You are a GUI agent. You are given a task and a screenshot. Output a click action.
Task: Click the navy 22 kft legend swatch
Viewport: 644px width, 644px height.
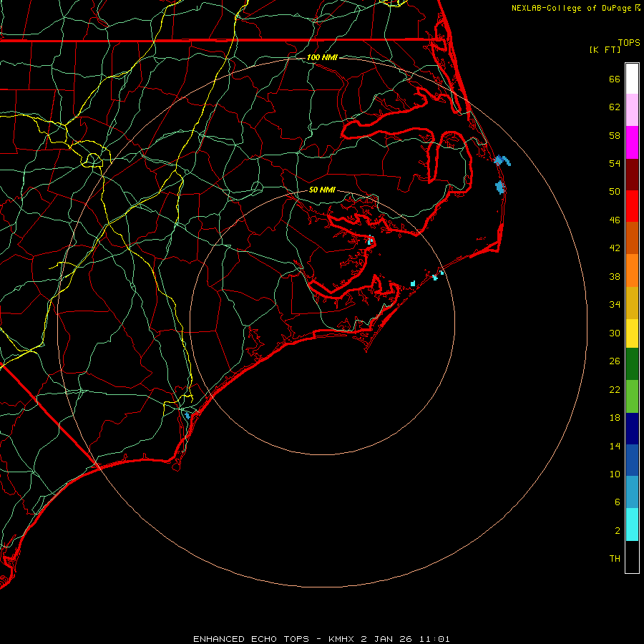click(632, 429)
